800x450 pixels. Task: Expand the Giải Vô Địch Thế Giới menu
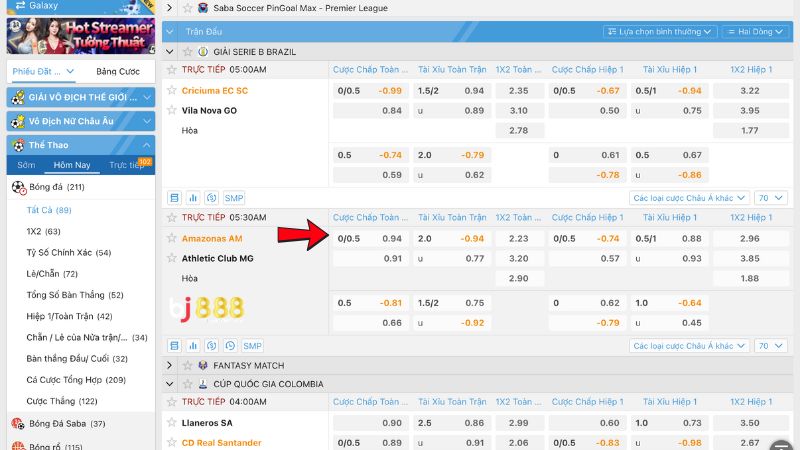coord(147,97)
